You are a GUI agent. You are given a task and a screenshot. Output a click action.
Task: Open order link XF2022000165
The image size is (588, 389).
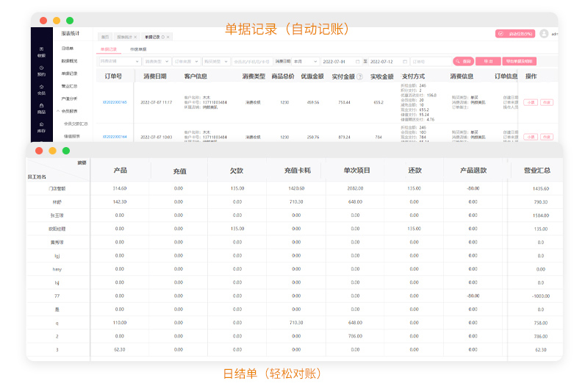pos(115,102)
